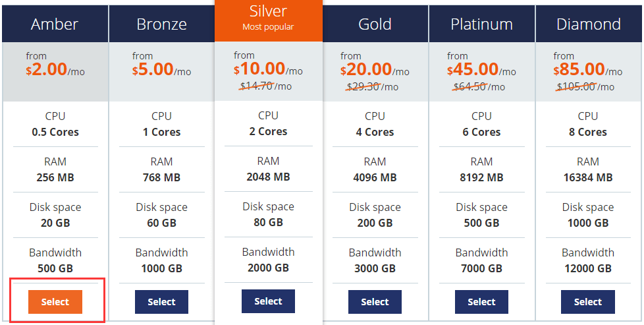Viewport: 644px width, 325px height.
Task: Choose the Gold plan header
Action: pos(375,24)
